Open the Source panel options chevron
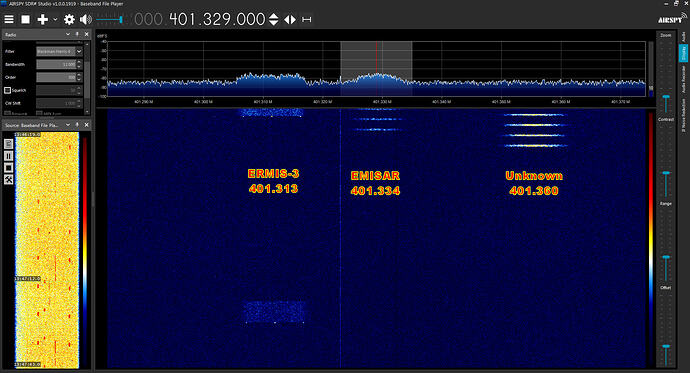This screenshot has height=373, width=690. (68, 125)
